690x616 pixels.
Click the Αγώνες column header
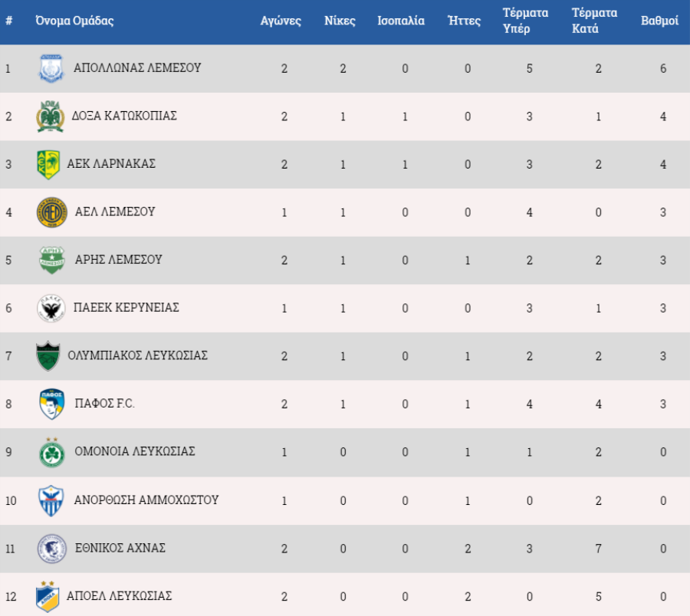(281, 21)
